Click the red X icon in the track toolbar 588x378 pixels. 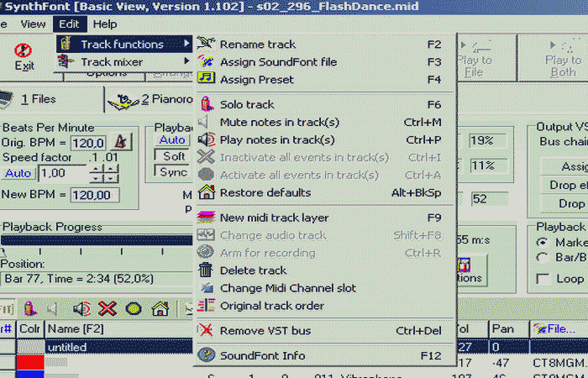click(x=107, y=308)
